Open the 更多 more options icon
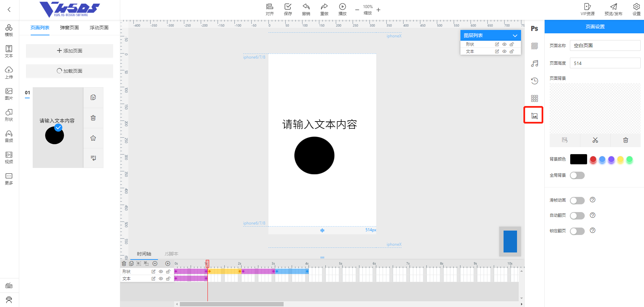Image resolution: width=644 pixels, height=307 pixels. point(9,179)
